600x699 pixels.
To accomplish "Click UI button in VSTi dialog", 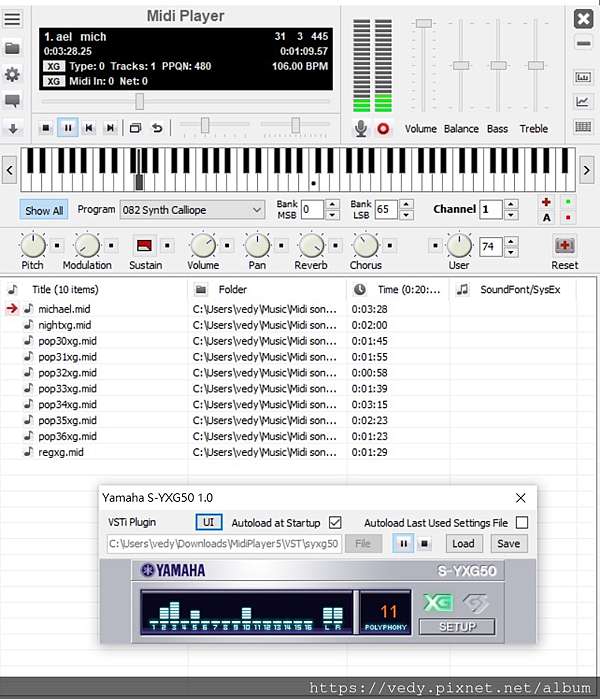I will [x=209, y=522].
